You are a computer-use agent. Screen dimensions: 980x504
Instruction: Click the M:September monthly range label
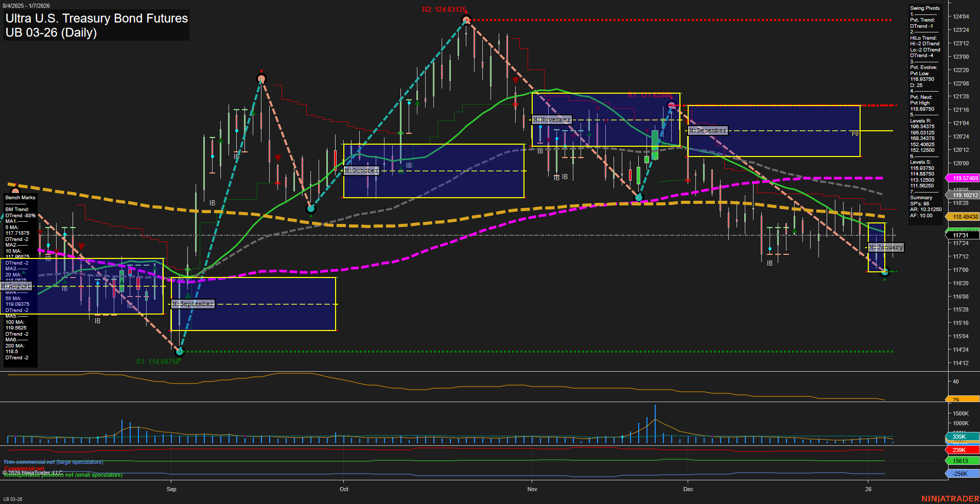point(192,304)
